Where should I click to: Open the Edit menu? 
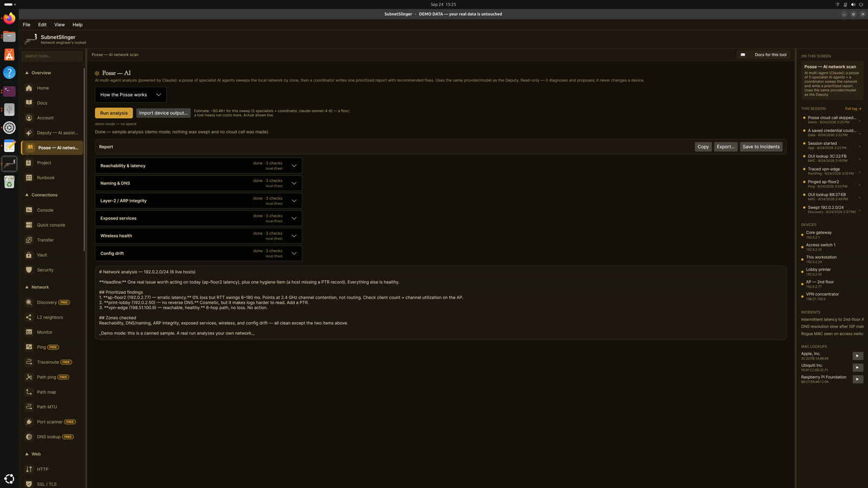[42, 24]
